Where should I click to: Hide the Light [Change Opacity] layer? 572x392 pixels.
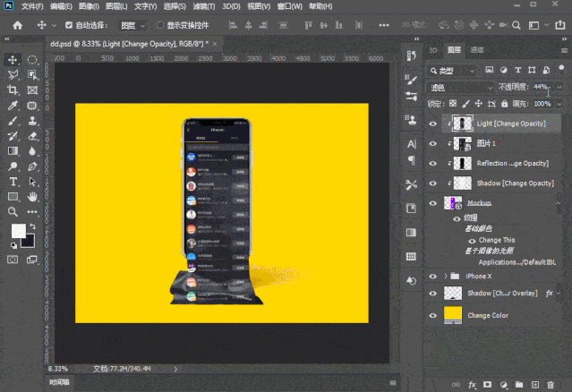click(432, 124)
